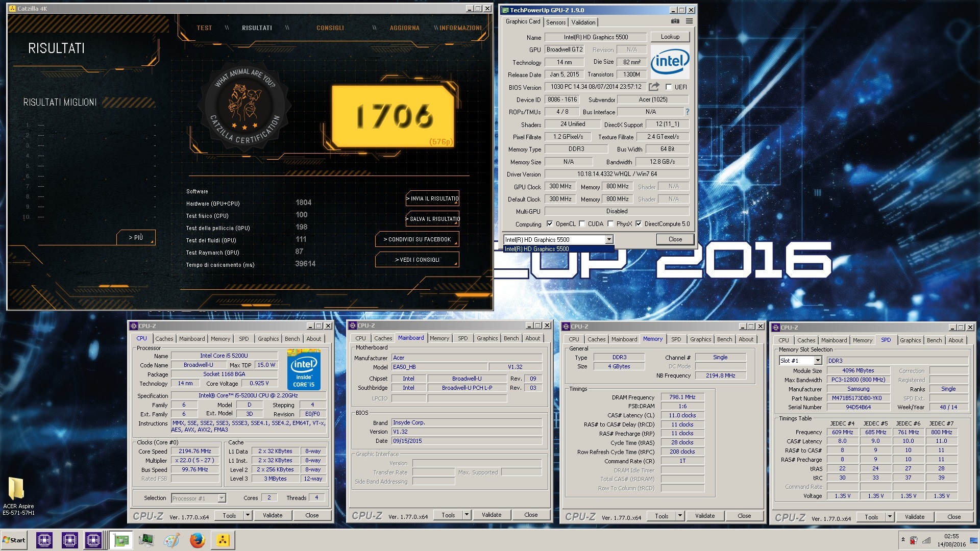Toggle the UEFI checkbox in GPU-Z

click(x=669, y=87)
